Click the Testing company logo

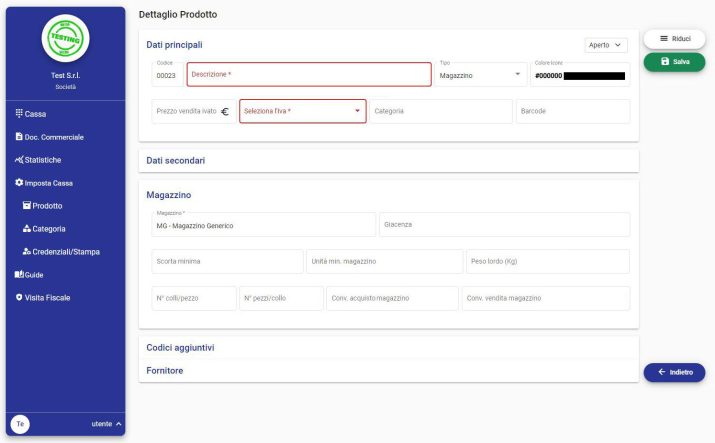pyautogui.click(x=65, y=39)
